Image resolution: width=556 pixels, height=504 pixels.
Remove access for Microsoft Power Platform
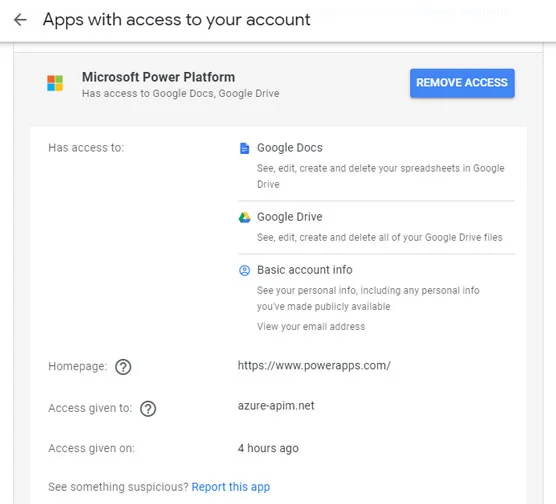462,83
